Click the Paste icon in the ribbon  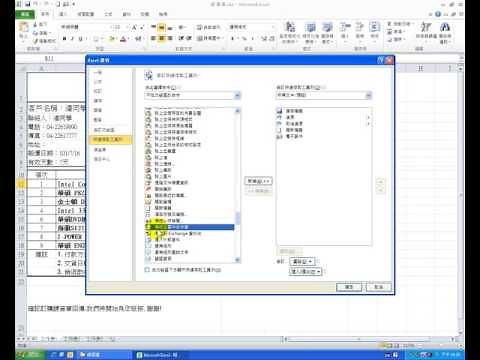point(23,27)
